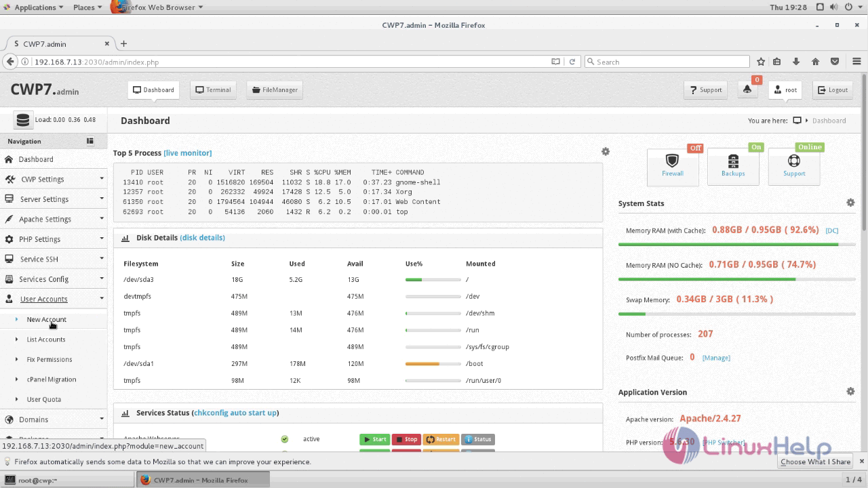Expand PHP Settings menu
Image resolution: width=868 pixels, height=488 pixels.
pos(54,239)
